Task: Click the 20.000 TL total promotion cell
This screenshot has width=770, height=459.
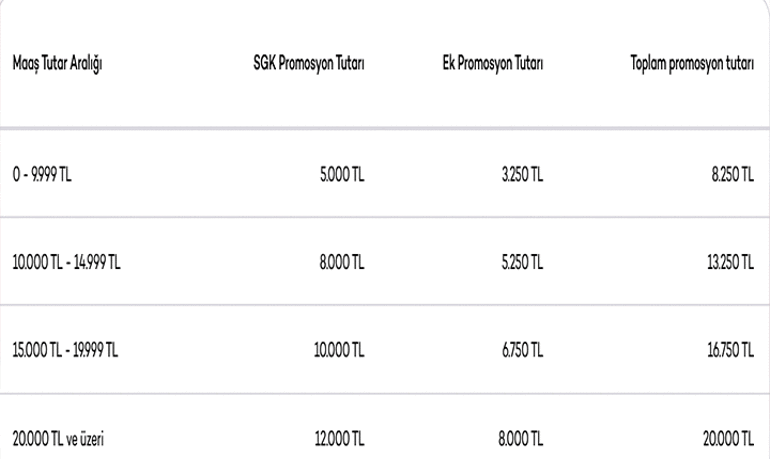Action: (x=730, y=438)
